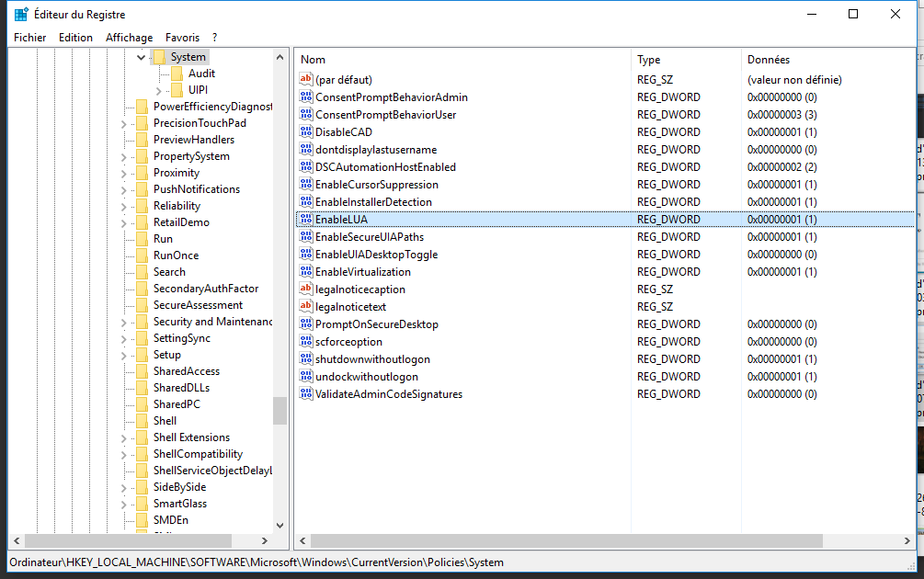
Task: Click the DWORD icon of shutdownwithoutlogon
Action: point(306,358)
